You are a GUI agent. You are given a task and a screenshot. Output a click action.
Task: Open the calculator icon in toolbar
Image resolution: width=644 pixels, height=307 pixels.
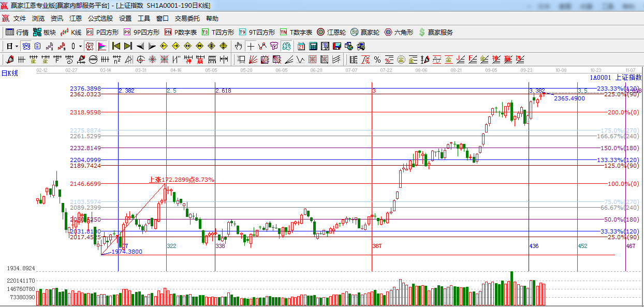tap(312, 46)
